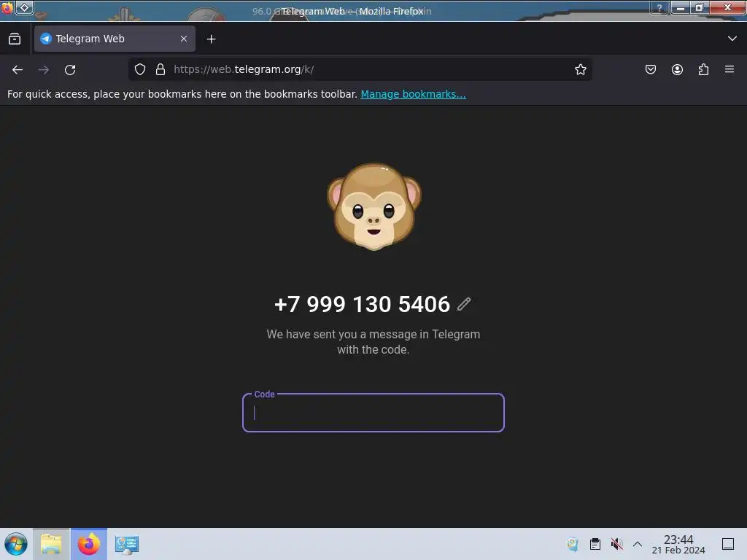Open the Firefox hamburger application menu
The width and height of the screenshot is (747, 560).
[x=729, y=69]
